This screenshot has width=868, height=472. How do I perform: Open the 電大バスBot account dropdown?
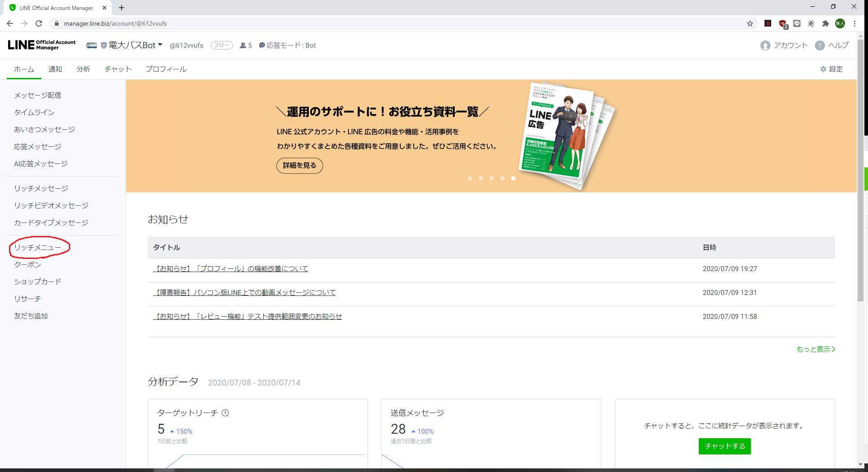pyautogui.click(x=161, y=45)
